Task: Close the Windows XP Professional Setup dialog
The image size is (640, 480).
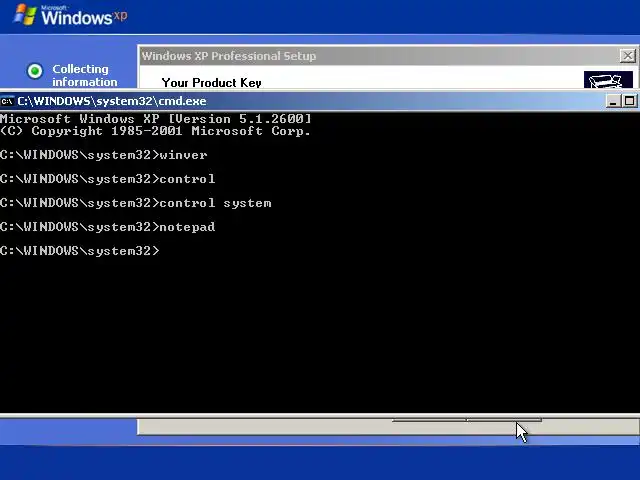Action: (628, 56)
